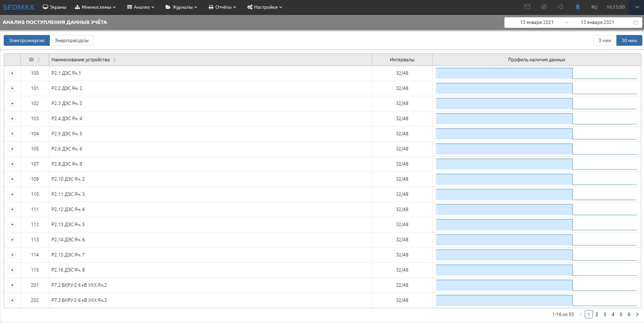Open notifications bell icon

(578, 7)
